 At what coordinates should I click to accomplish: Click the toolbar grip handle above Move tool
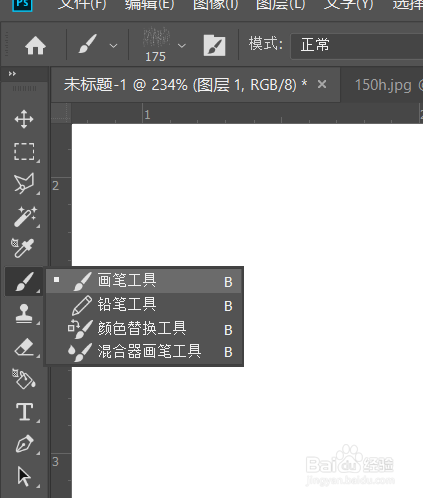[x=24, y=88]
